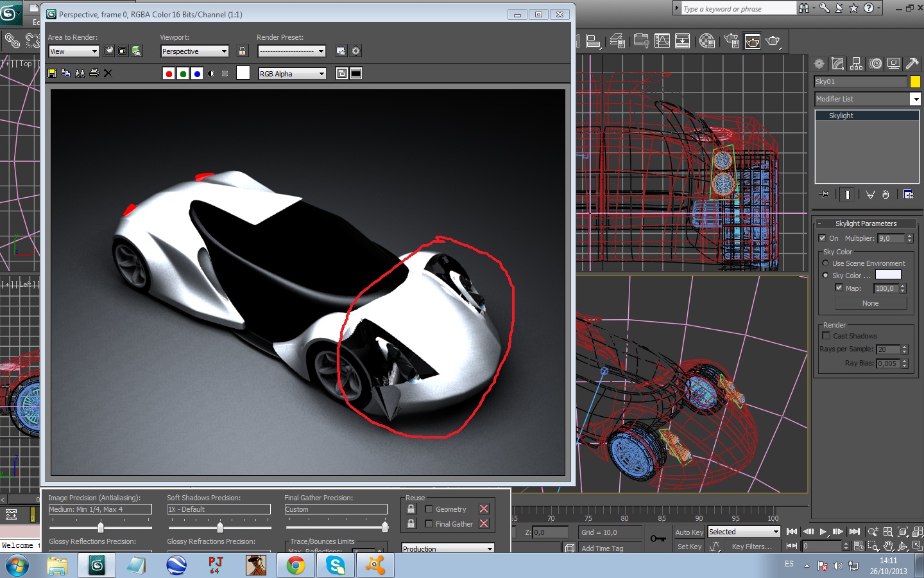Click the Sky Color swatch
Screen dimensions: 924x578
(888, 275)
